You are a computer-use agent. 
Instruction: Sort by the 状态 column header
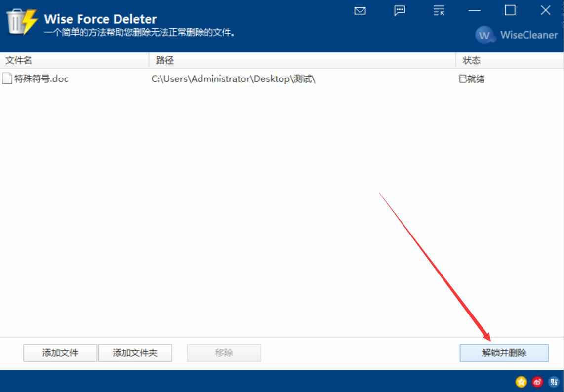509,60
